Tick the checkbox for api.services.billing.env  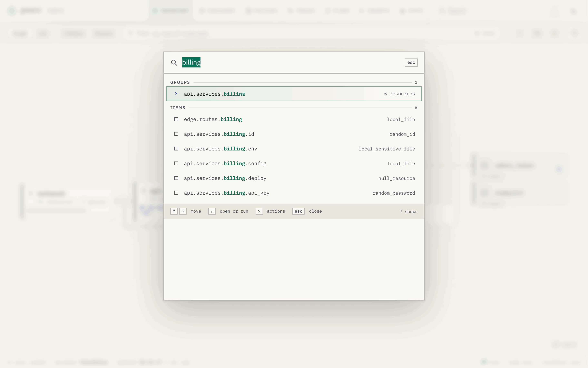click(x=176, y=149)
